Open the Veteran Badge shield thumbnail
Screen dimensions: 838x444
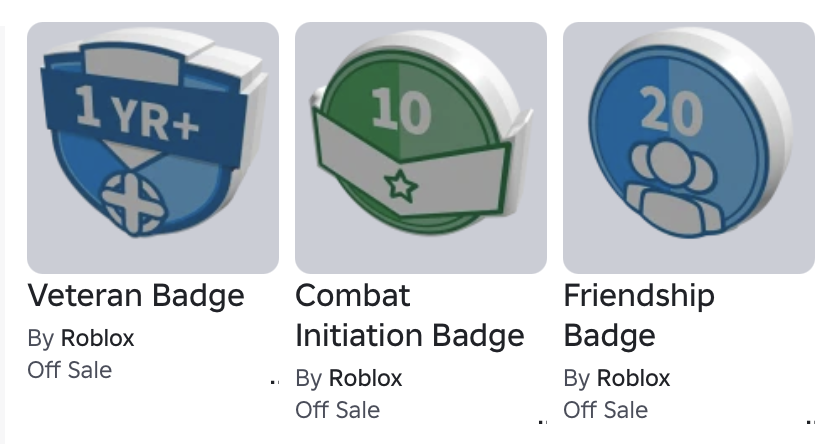[x=153, y=148]
